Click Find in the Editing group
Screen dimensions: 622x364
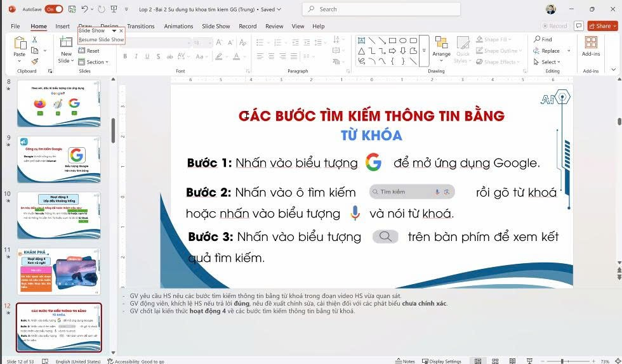543,39
